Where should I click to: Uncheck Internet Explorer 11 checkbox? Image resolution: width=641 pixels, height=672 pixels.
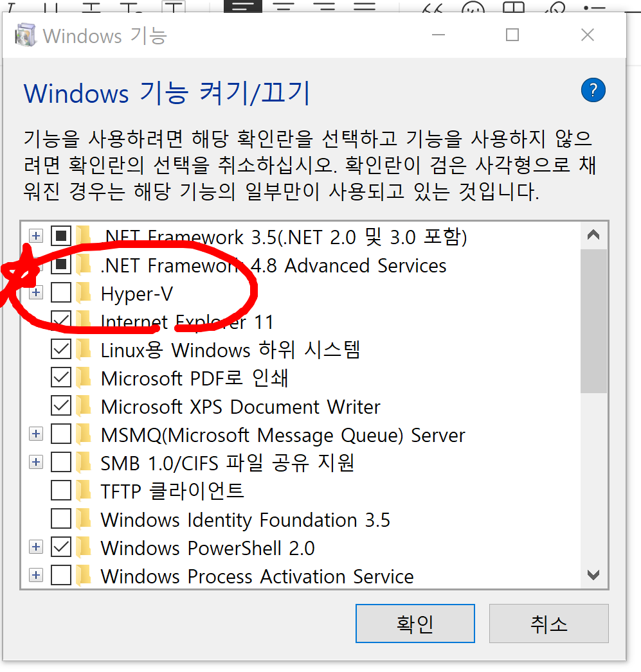pyautogui.click(x=61, y=321)
